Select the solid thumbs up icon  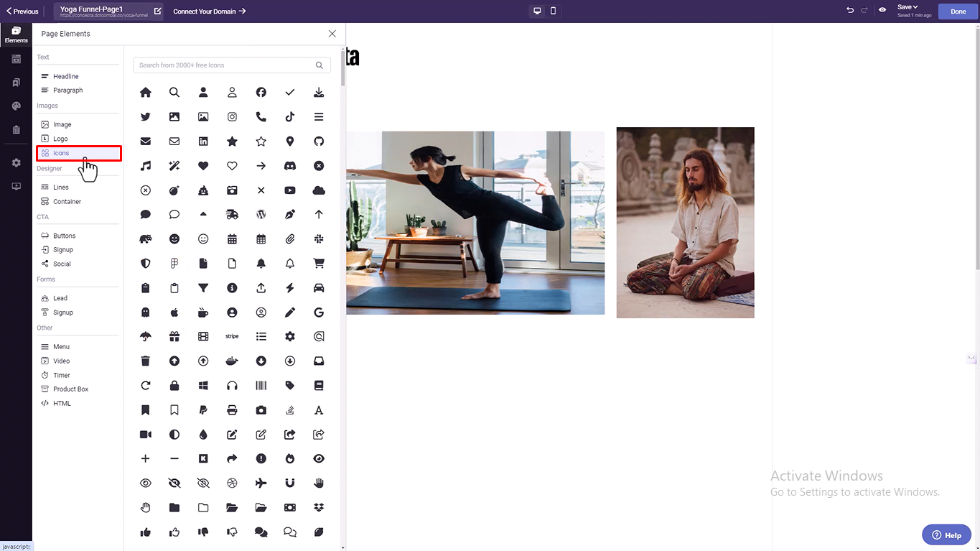click(146, 532)
